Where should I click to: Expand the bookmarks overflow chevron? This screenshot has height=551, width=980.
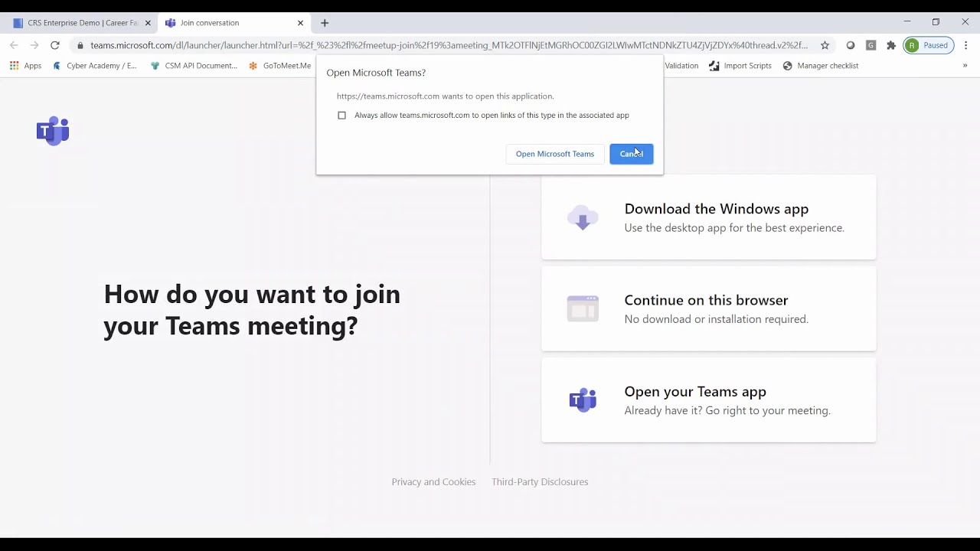click(965, 66)
